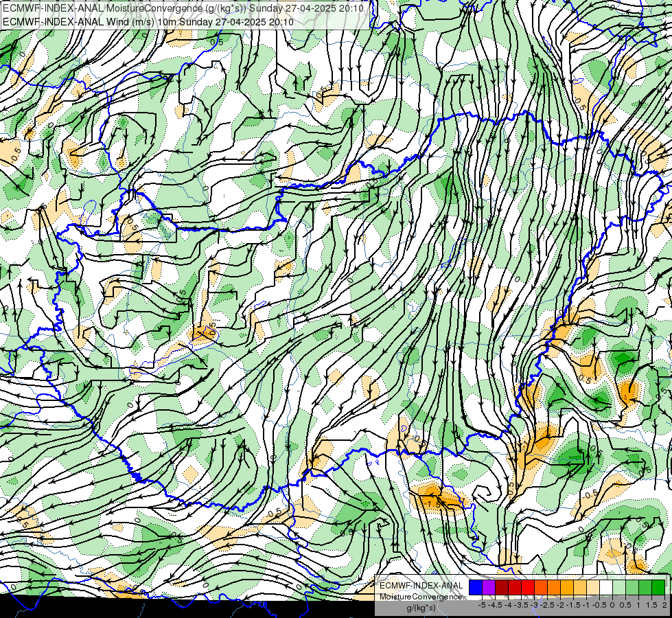Click the white legend color swatch
The image size is (672, 618).
[606, 587]
